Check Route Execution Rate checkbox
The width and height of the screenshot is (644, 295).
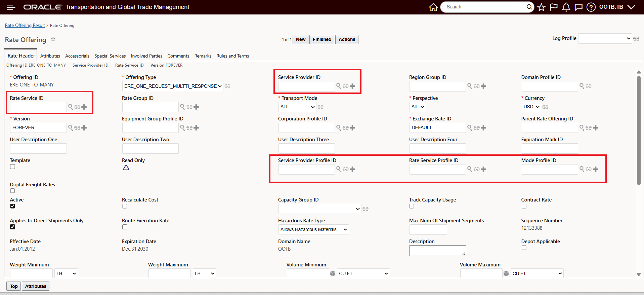click(x=125, y=227)
